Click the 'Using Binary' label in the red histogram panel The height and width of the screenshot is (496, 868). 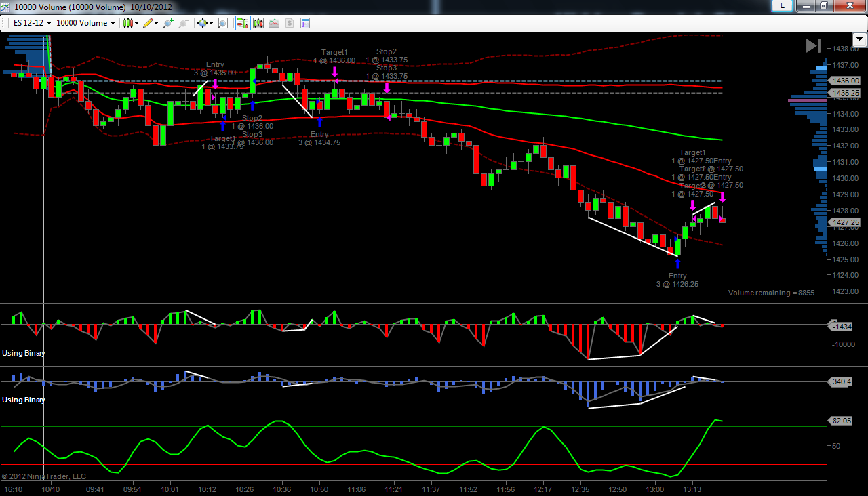(24, 353)
